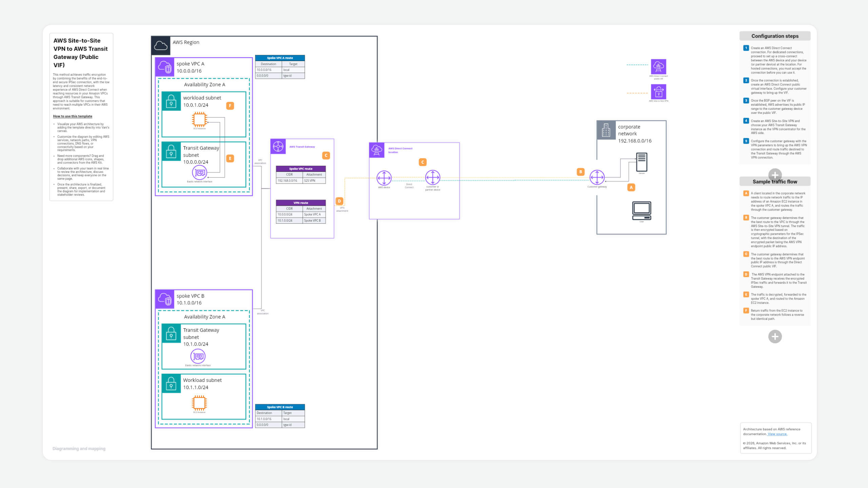Select the VPN attachment label

click(342, 209)
